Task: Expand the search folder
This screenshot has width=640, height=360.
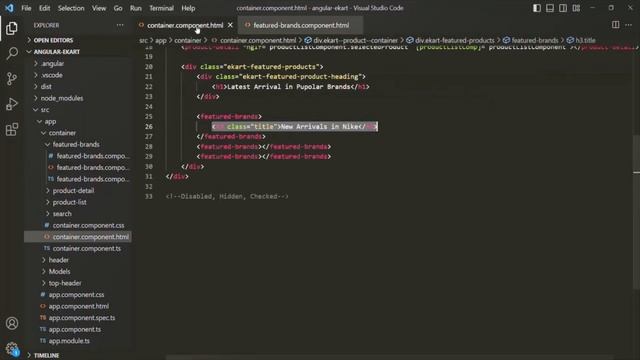Action: 62,214
